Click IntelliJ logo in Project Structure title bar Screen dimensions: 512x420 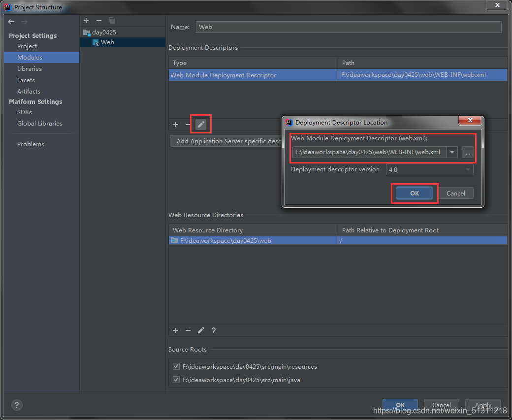7,7
